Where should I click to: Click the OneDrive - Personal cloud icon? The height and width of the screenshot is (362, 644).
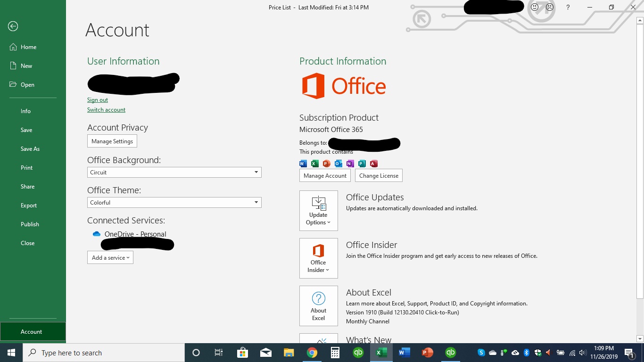pos(96,234)
